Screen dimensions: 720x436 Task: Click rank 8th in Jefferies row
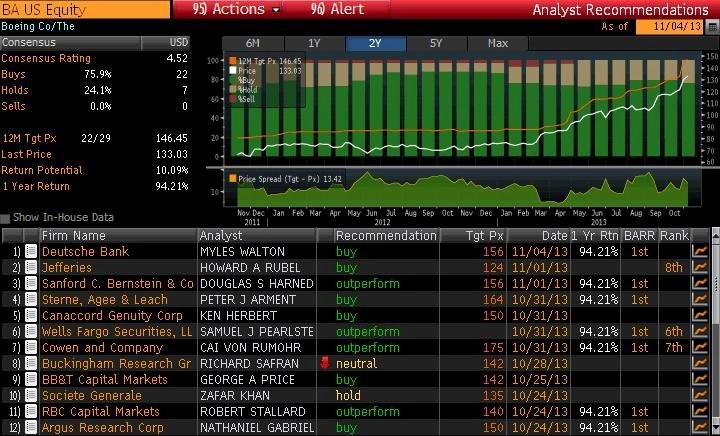(x=674, y=268)
